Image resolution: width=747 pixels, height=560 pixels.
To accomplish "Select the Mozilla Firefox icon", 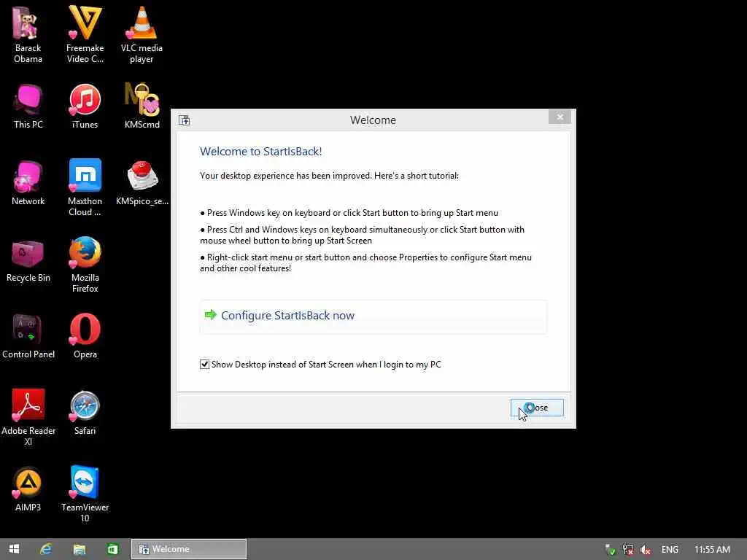I will [85, 265].
